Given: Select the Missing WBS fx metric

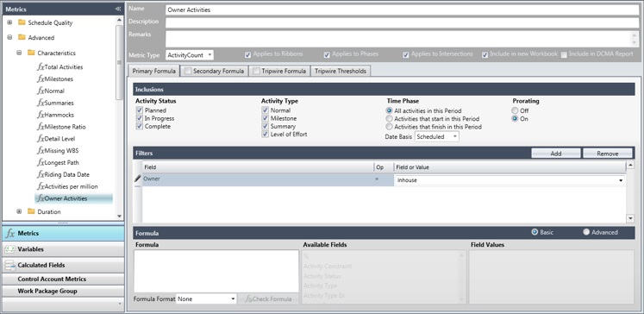Looking at the screenshot, I should (58, 150).
